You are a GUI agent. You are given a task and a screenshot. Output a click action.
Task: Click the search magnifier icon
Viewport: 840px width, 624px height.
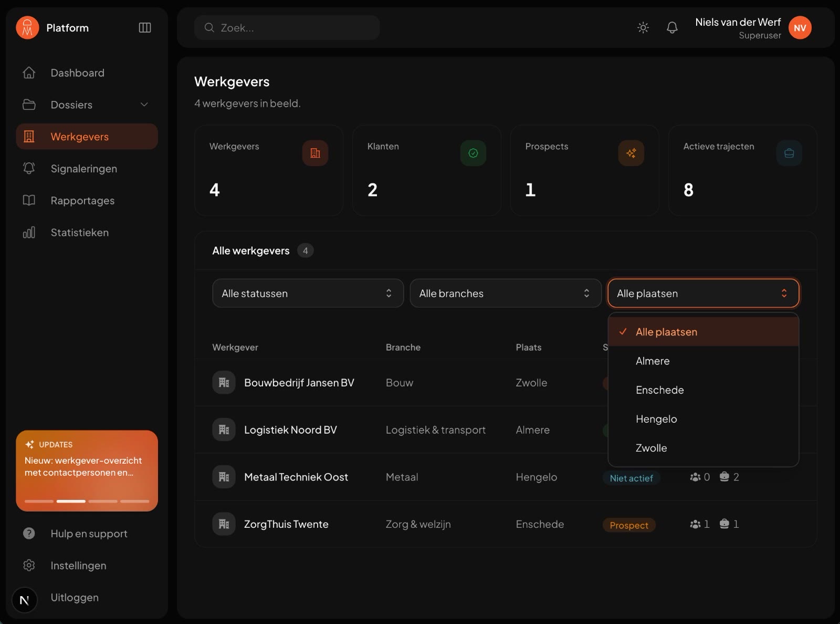click(x=209, y=28)
